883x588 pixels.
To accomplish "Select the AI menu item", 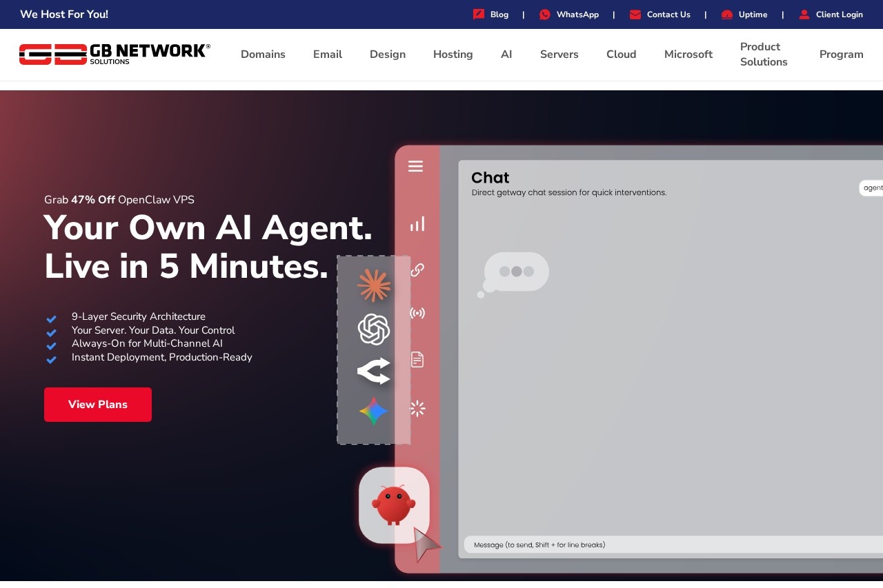I will 506,54.
